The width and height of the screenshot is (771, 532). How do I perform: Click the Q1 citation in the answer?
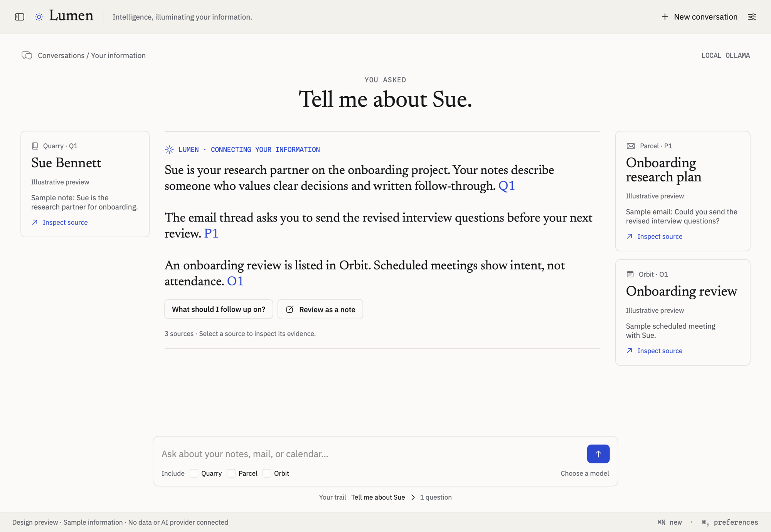(x=507, y=186)
